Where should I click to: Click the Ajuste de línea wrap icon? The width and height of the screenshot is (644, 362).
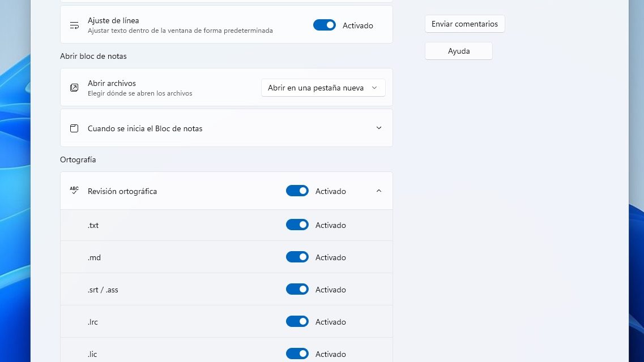click(74, 25)
